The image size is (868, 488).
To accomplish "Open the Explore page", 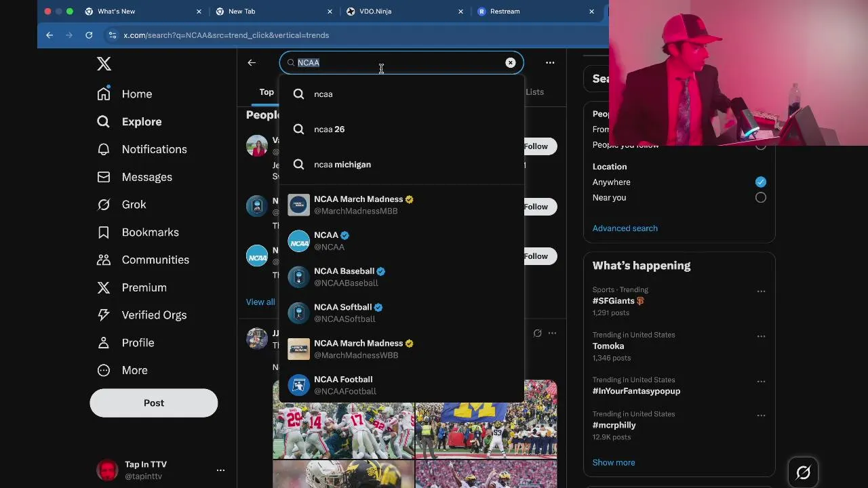I will coord(130,122).
